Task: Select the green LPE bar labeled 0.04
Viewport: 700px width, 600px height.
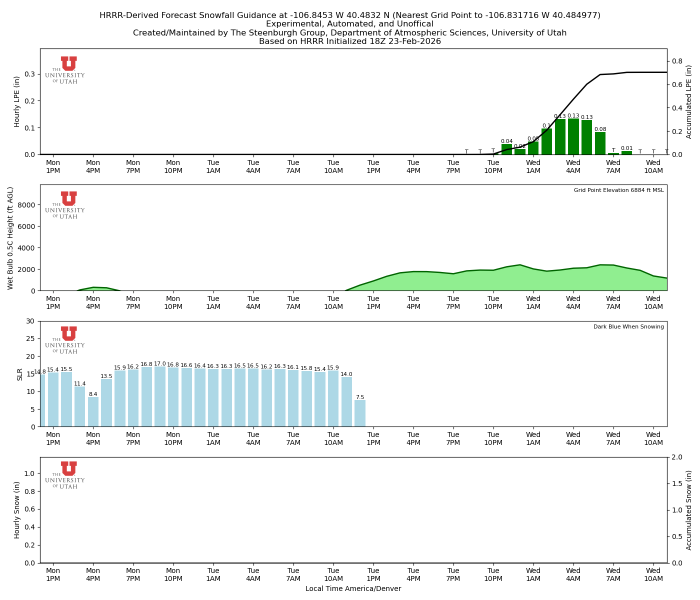Action: [x=506, y=149]
